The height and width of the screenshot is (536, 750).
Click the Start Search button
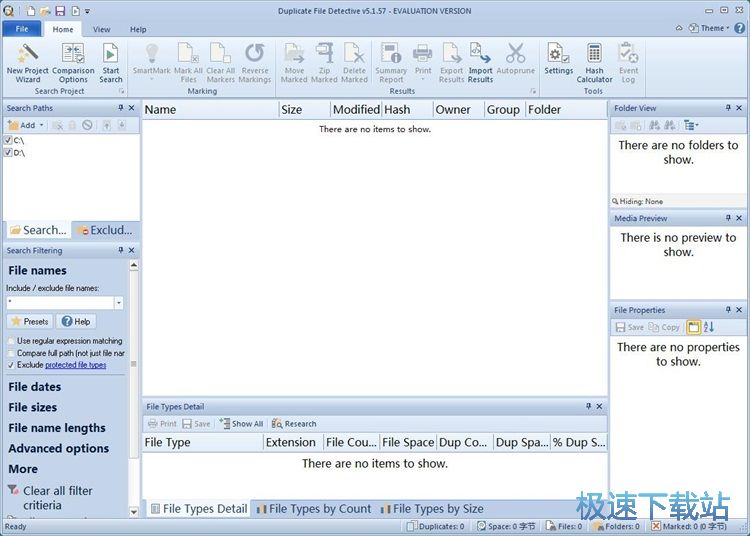pyautogui.click(x=110, y=63)
